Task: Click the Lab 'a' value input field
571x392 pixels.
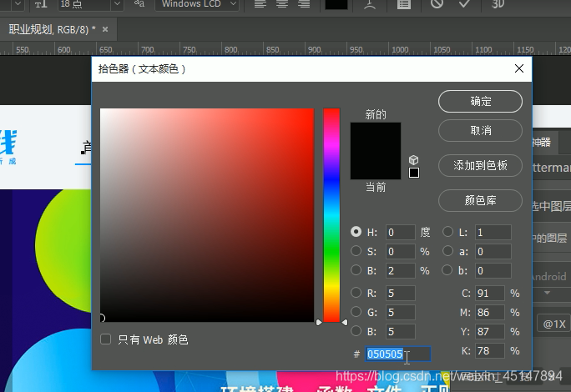Action: pos(493,251)
